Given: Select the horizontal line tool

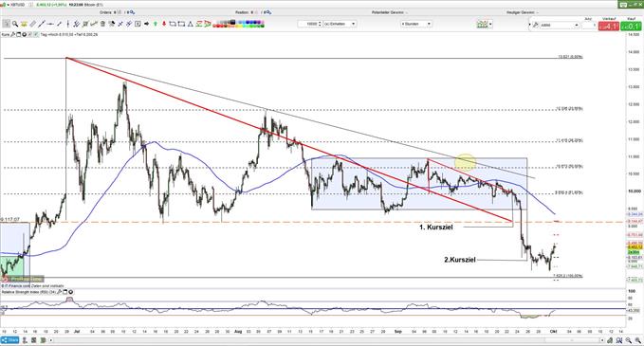Looking at the screenshot, I should click(x=50, y=24).
